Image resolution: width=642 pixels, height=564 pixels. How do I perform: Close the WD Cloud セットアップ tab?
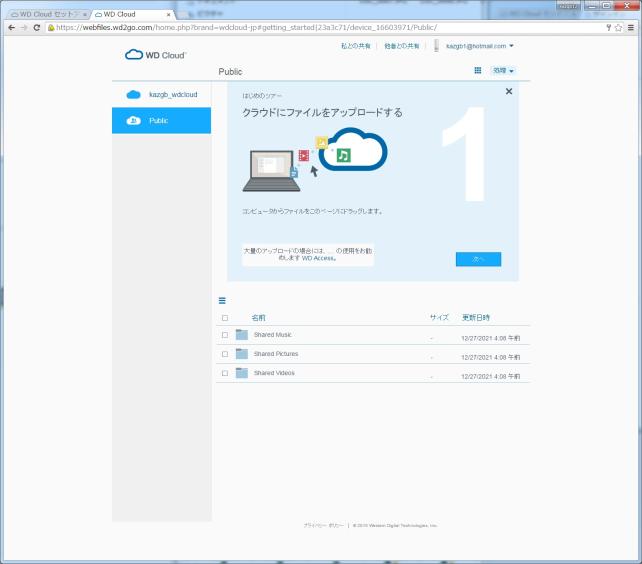point(85,14)
